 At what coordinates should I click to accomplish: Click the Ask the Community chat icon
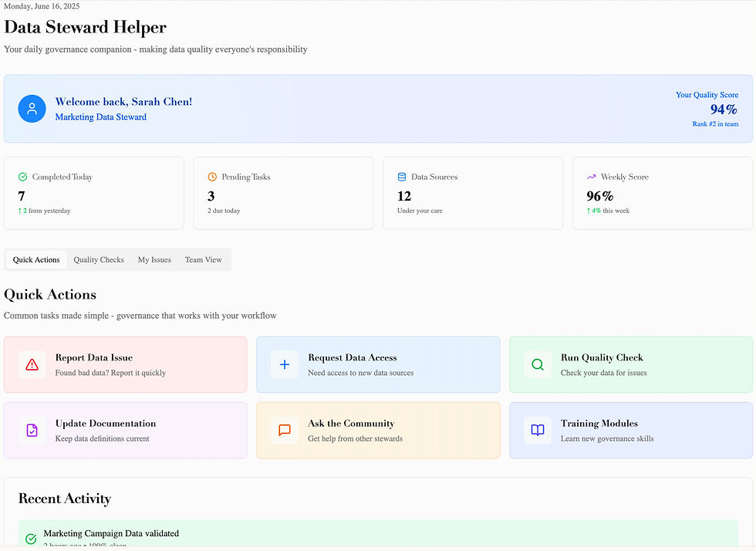pyautogui.click(x=285, y=430)
